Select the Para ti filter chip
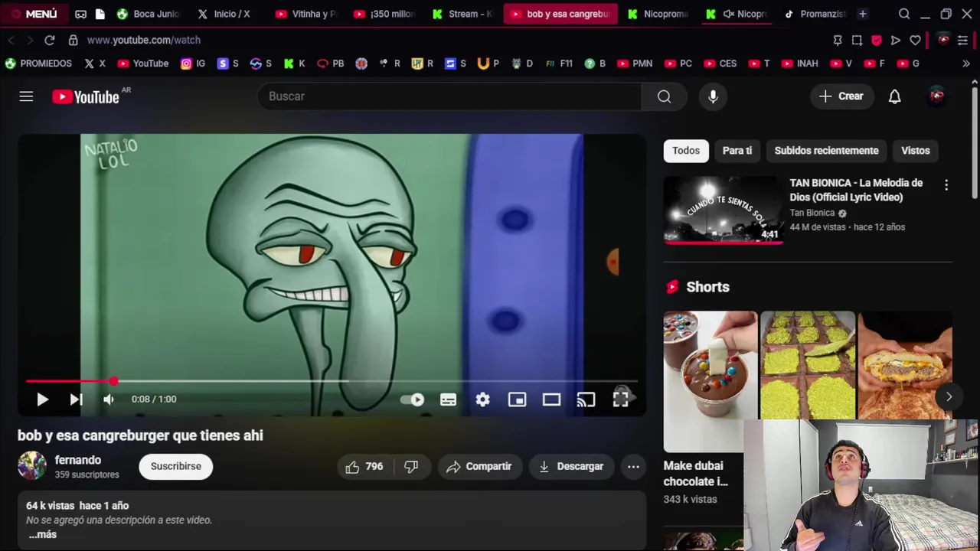The image size is (980, 551). coord(737,151)
